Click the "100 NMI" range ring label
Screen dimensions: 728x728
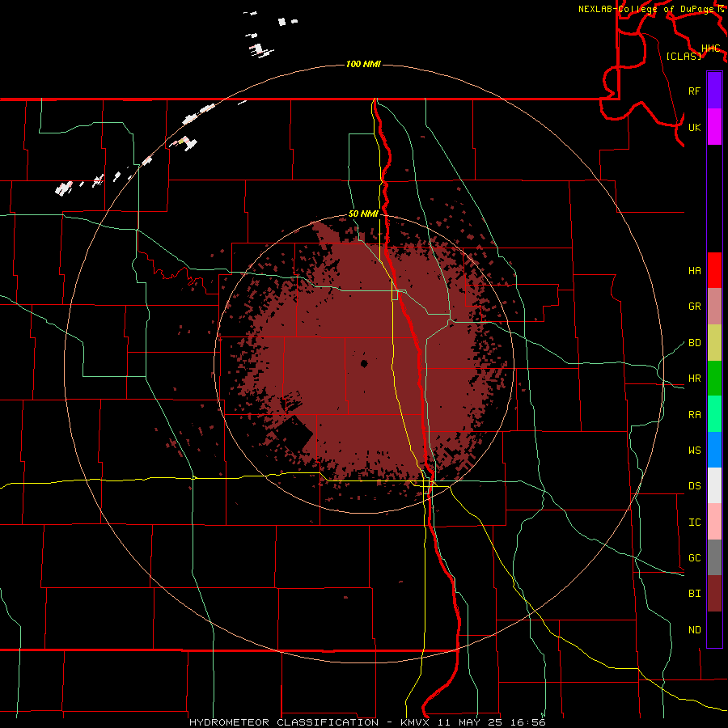[x=363, y=64]
